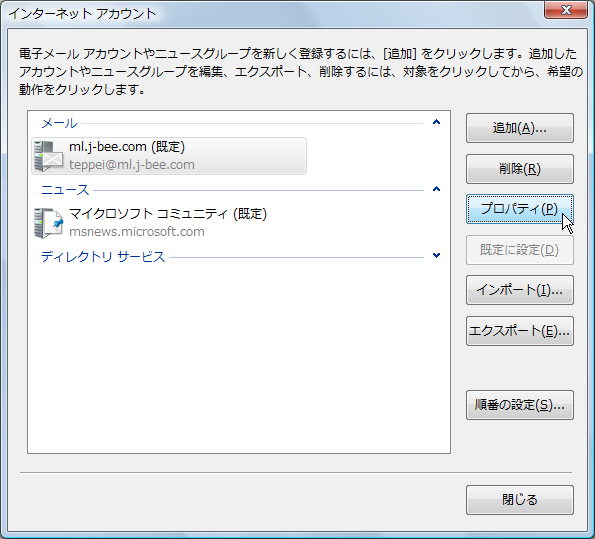595x539 pixels.
Task: Click the msnews.microsoft.com server address text
Action: click(x=137, y=232)
